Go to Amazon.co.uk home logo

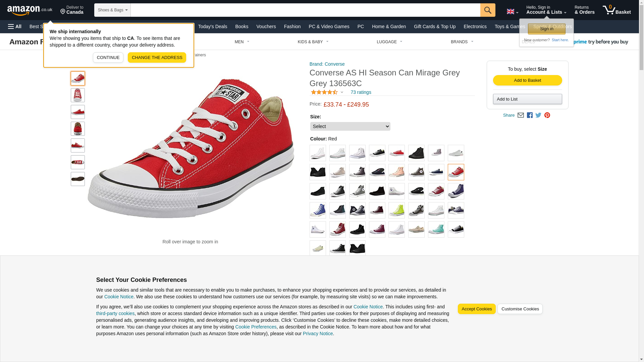[30, 10]
